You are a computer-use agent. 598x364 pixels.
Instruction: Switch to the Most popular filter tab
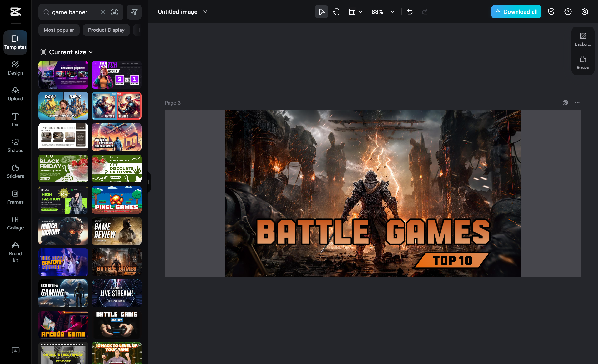[59, 30]
